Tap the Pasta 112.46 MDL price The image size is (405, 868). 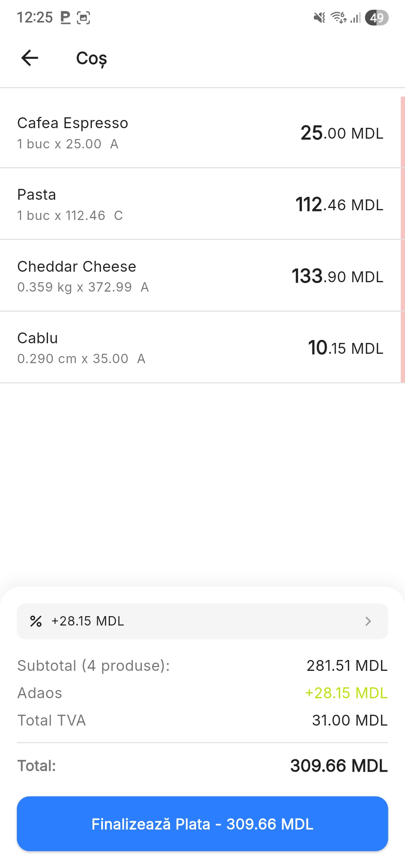339,205
